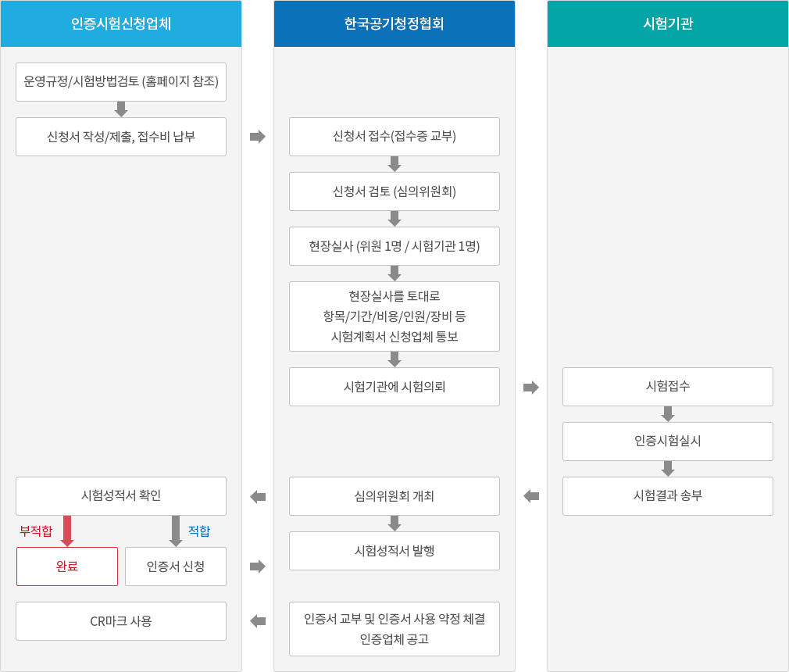The image size is (789, 672).
Task: Click down arrow below 운영규정/시험방법검토 box
Action: point(121,109)
